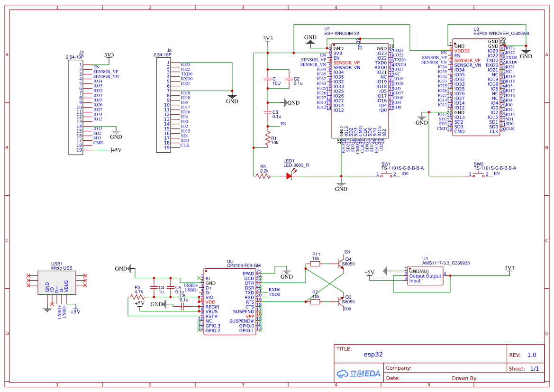This screenshot has width=554, height=392.
Task: Select the R11 10k resistor symbol
Action: (x=316, y=264)
